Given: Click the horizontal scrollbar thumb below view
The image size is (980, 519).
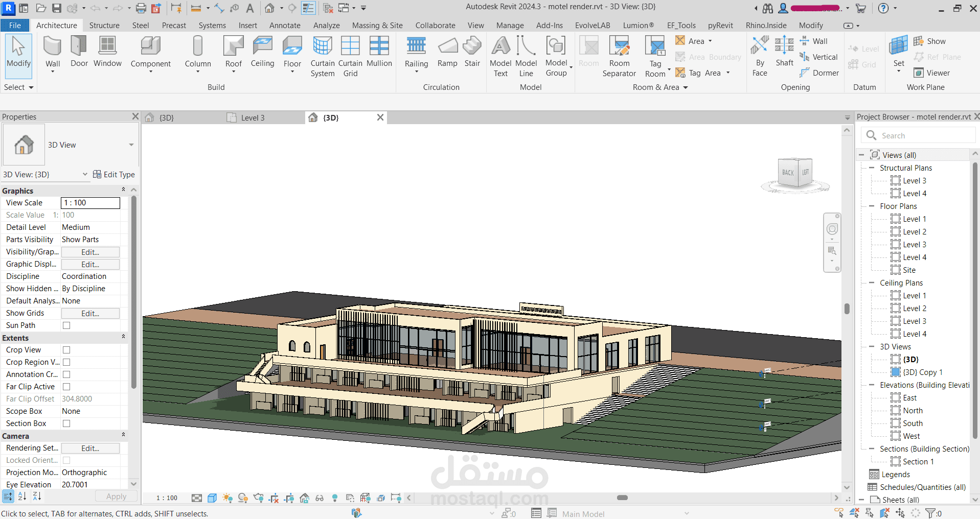Looking at the screenshot, I should coord(622,498).
